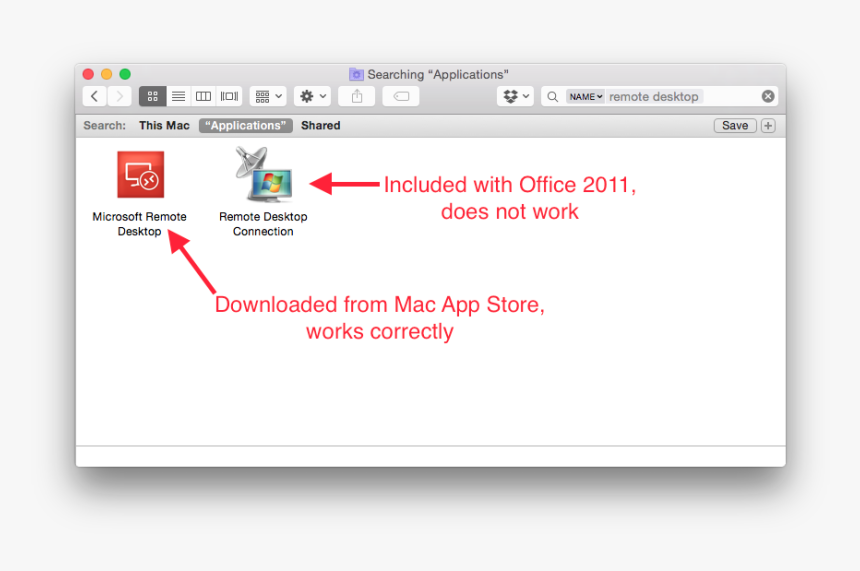Image resolution: width=860 pixels, height=571 pixels.
Task: Select the Microsoft Remote Desktop app icon
Action: [140, 174]
